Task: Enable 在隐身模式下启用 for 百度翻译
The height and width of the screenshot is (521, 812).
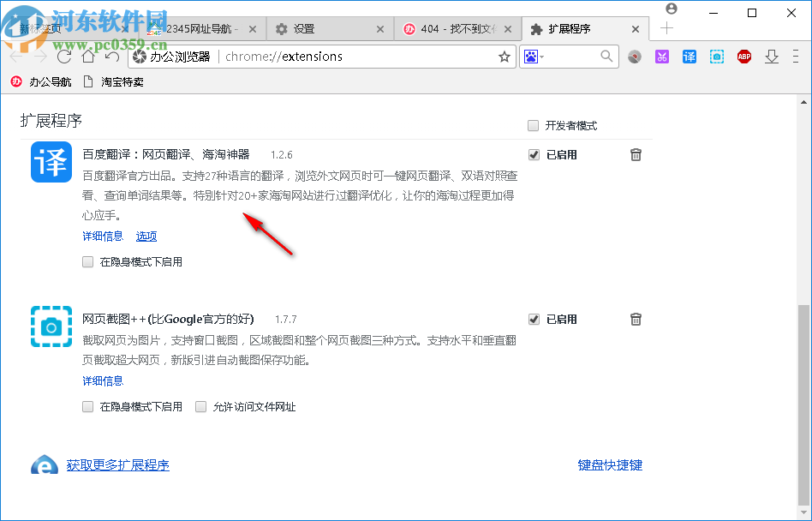Action: [87, 261]
